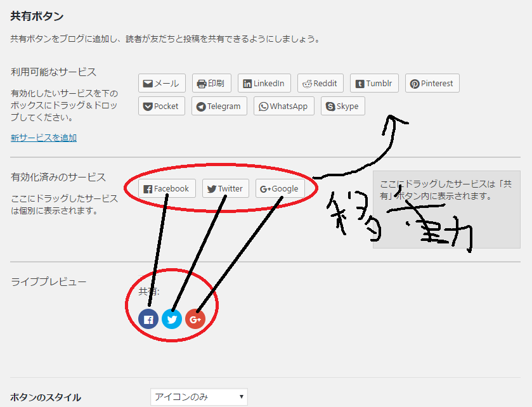Select the Skype service button
Screen dimensions: 532x407
click(x=342, y=106)
